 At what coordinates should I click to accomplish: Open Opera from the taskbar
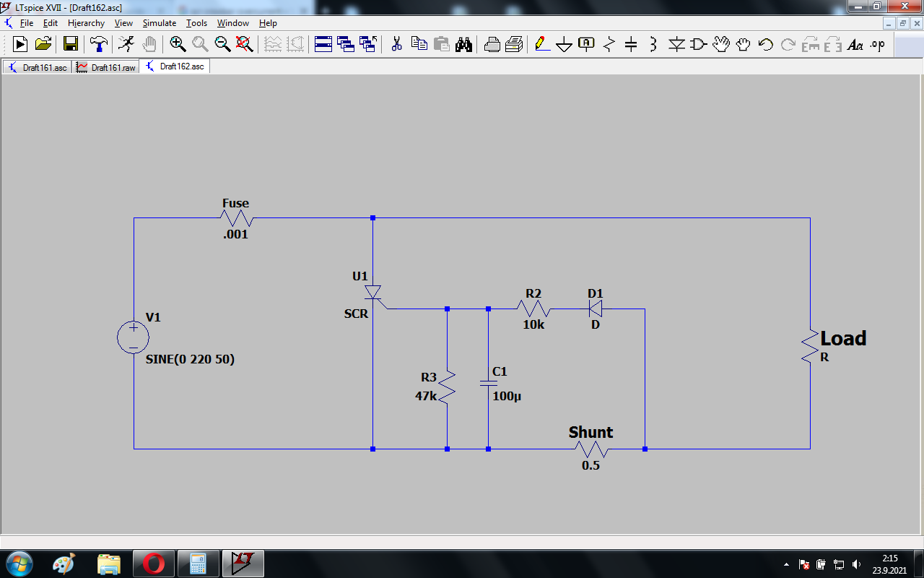(152, 564)
